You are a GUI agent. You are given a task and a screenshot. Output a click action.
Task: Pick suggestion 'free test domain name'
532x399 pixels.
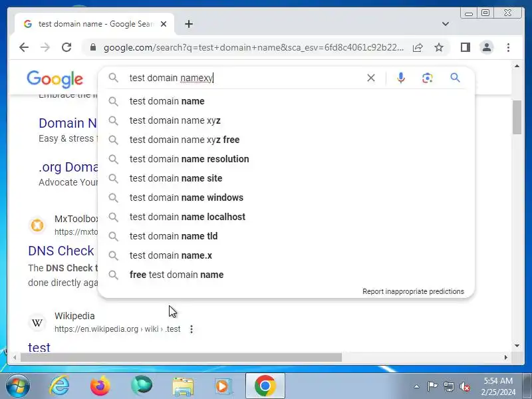point(286,275)
